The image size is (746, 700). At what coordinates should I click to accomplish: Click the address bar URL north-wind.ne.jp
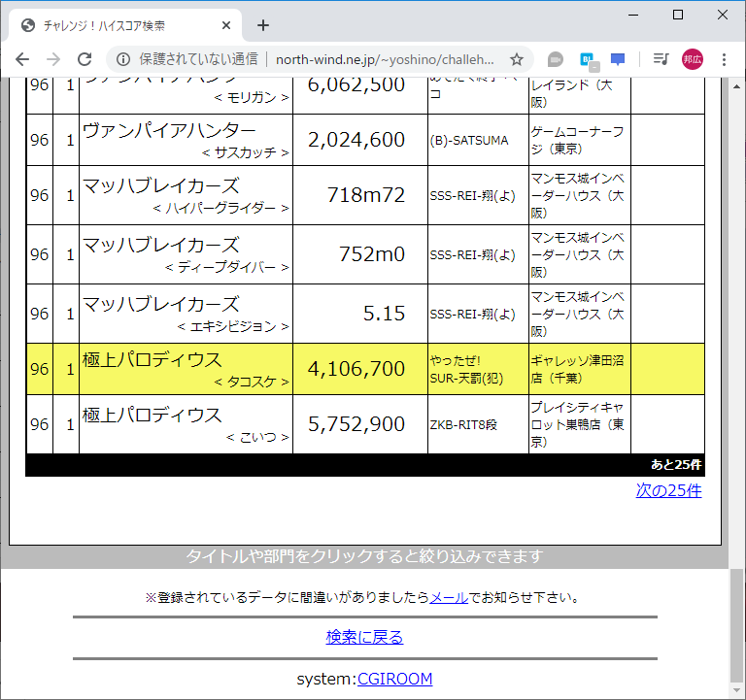[x=385, y=59]
